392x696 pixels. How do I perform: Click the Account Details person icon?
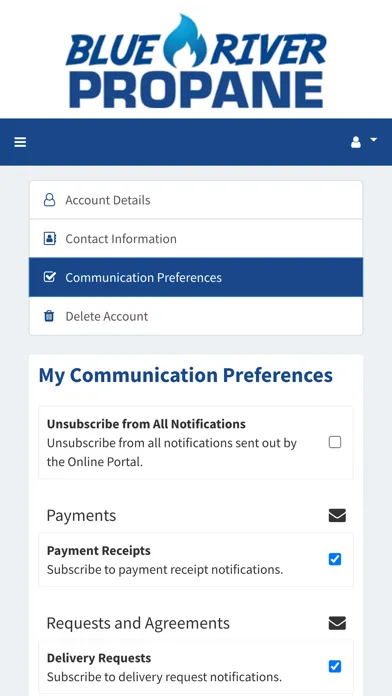pos(50,200)
